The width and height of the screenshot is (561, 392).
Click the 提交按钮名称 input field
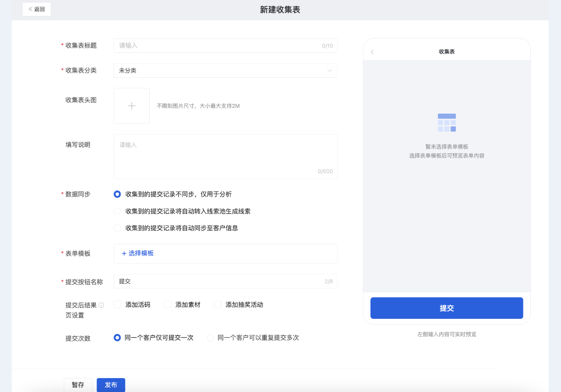pyautogui.click(x=225, y=281)
